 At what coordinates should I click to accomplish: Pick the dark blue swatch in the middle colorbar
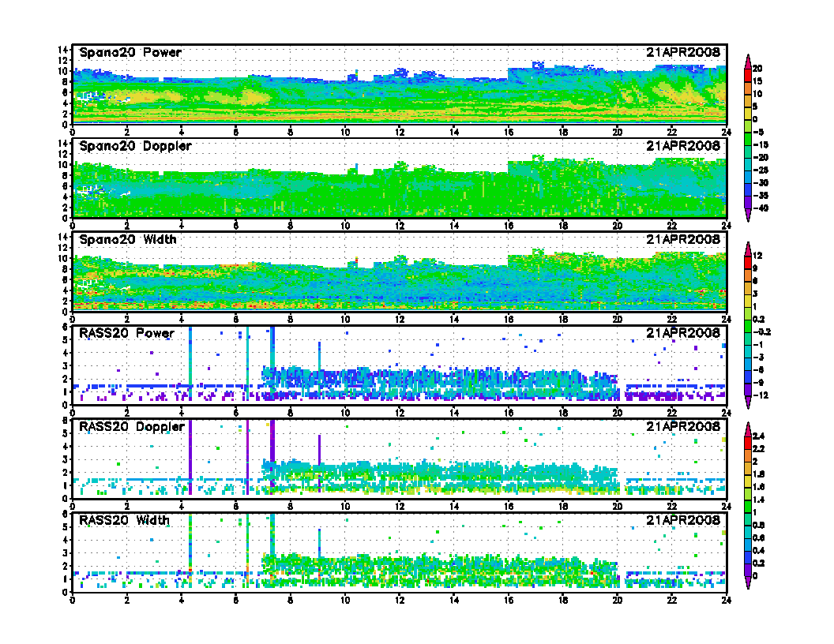pos(747,376)
